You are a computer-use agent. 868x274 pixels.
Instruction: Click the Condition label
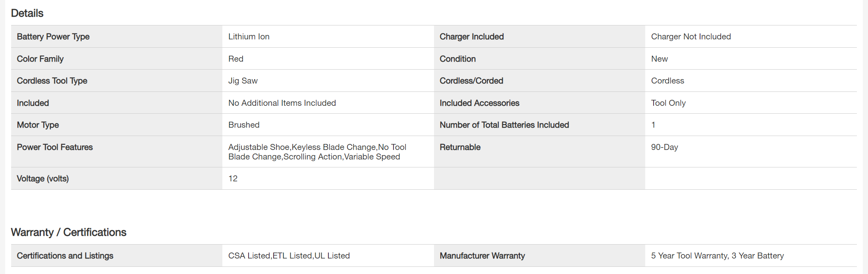[x=457, y=59]
